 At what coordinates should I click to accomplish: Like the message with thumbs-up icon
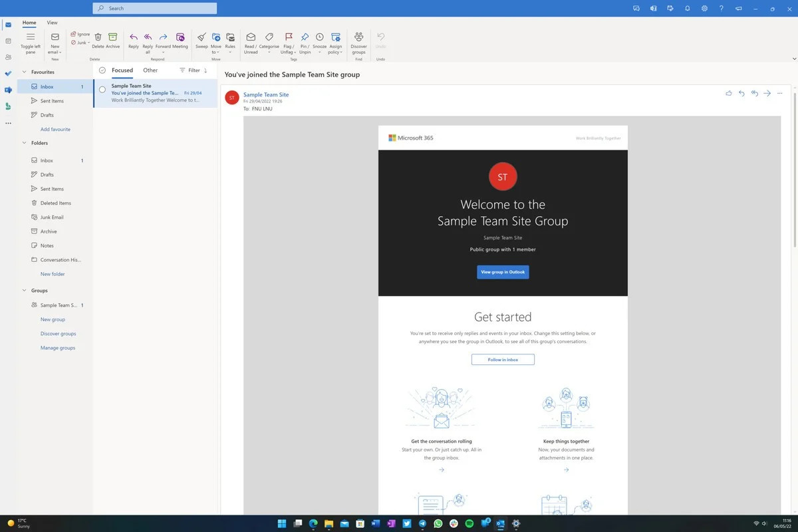[x=729, y=94]
